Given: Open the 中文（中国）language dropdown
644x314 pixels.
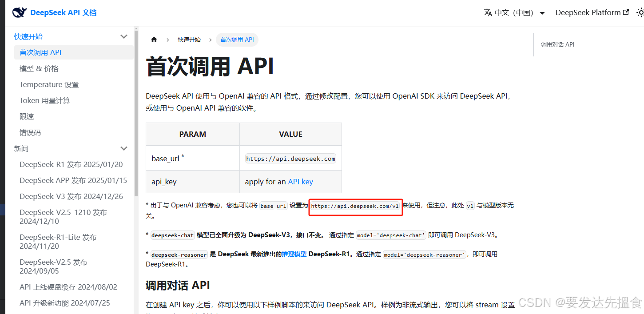Looking at the screenshot, I should pyautogui.click(x=514, y=13).
